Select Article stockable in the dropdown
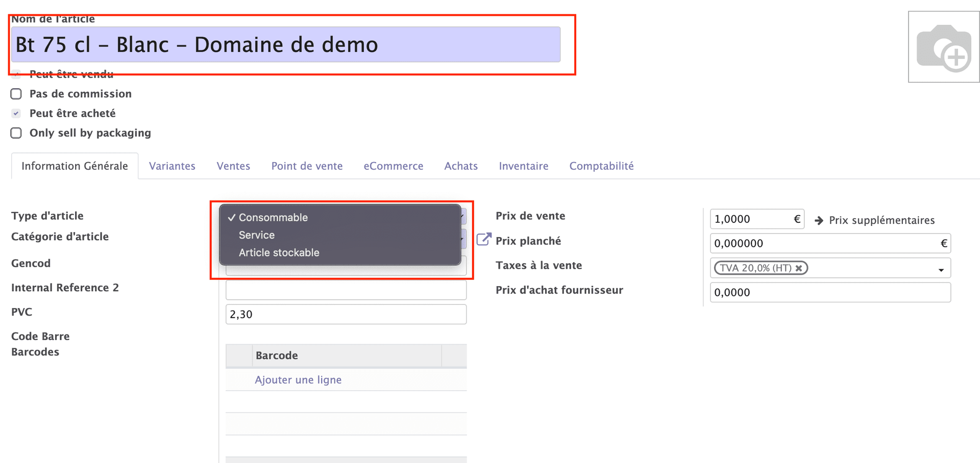 [x=279, y=252]
